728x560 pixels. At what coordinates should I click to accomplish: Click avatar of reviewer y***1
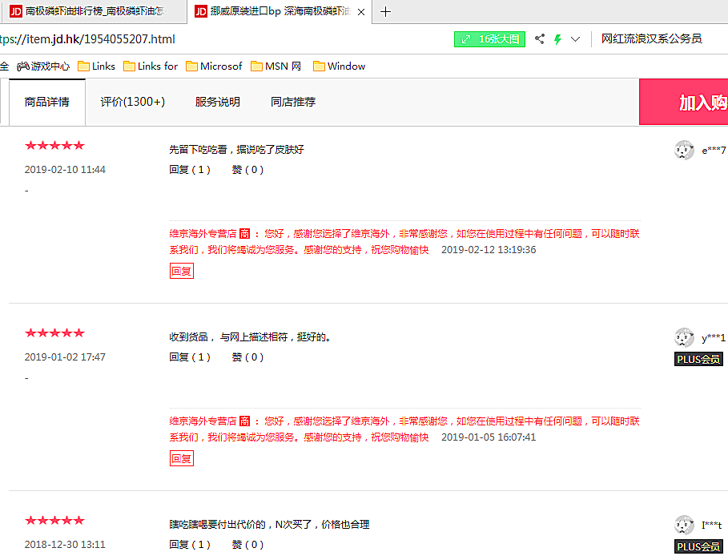[x=684, y=337]
